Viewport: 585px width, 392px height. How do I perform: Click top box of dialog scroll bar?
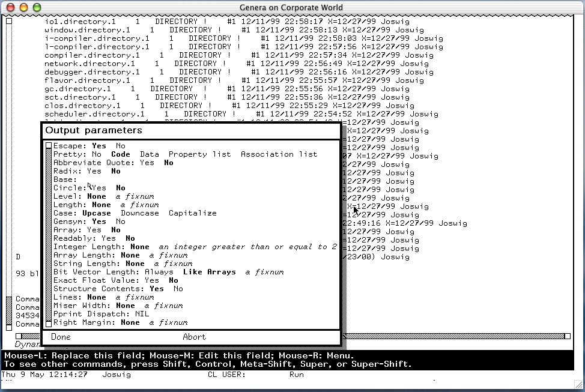[49, 146]
